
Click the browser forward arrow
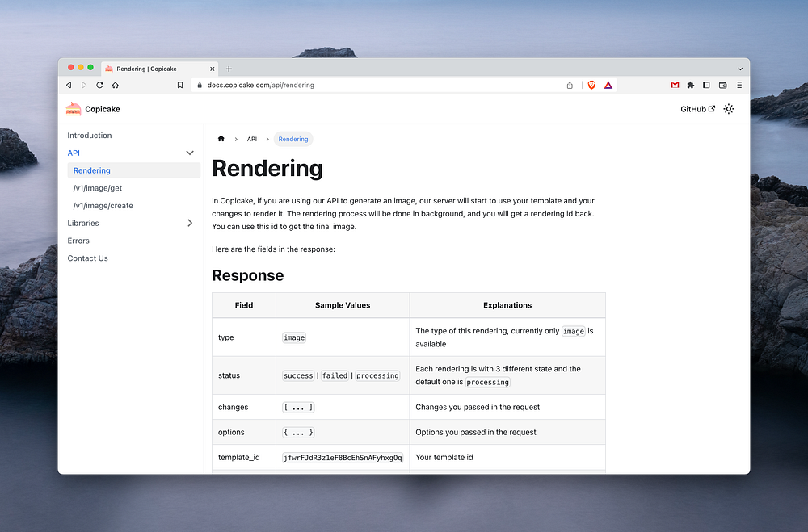(x=84, y=85)
